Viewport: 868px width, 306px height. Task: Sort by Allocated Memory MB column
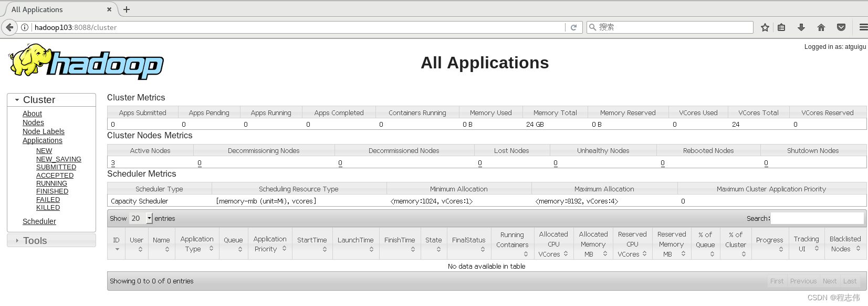[x=593, y=243]
